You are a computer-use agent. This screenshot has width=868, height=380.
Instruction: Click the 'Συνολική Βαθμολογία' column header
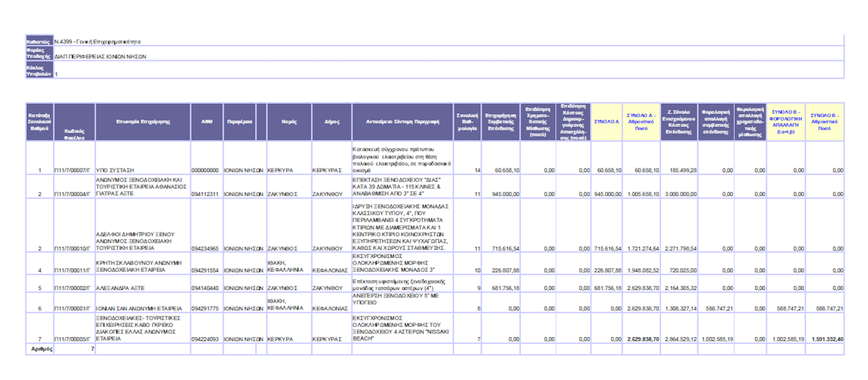[x=468, y=121]
